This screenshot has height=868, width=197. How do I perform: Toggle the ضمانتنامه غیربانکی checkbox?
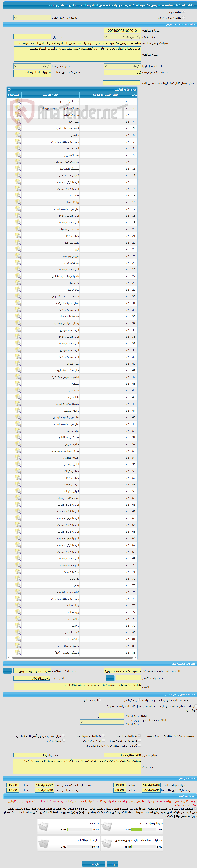coord(103,736)
